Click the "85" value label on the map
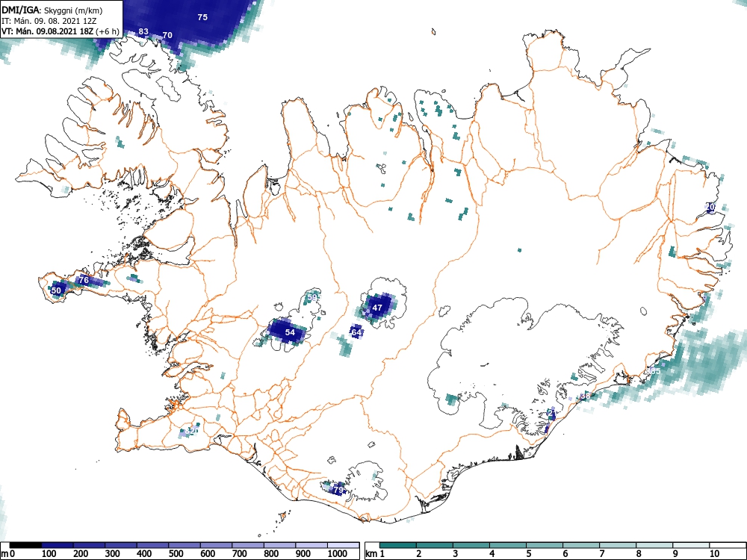The width and height of the screenshot is (747, 560). click(656, 371)
